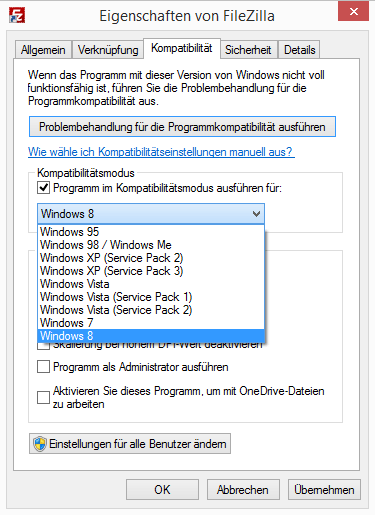Image resolution: width=375 pixels, height=515 pixels.
Task: Confirm with the OK button
Action: point(162,490)
